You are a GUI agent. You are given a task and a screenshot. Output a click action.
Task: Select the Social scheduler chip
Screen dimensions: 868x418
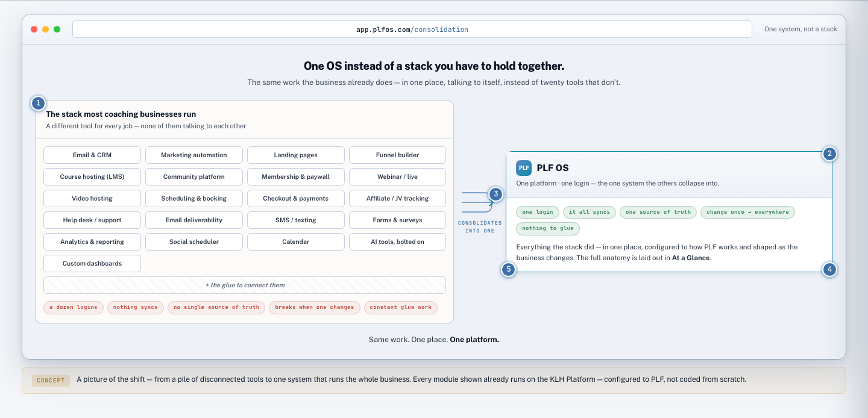(x=194, y=242)
